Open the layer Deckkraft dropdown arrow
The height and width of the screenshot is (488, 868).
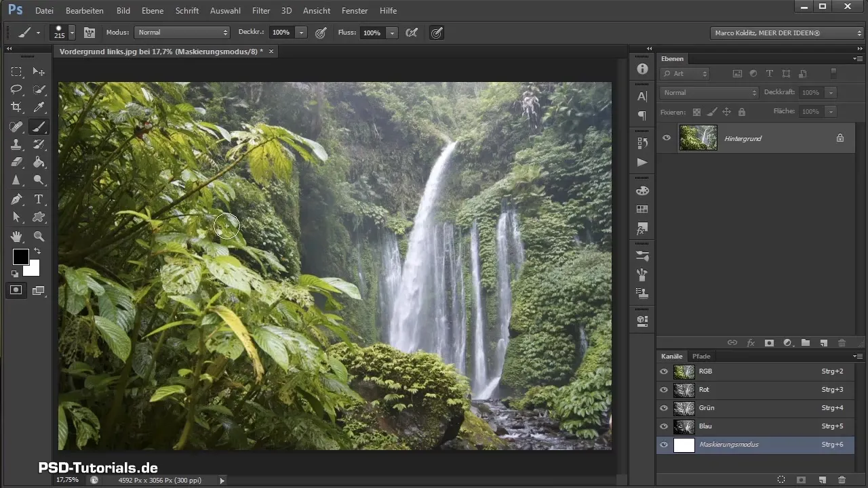(831, 92)
